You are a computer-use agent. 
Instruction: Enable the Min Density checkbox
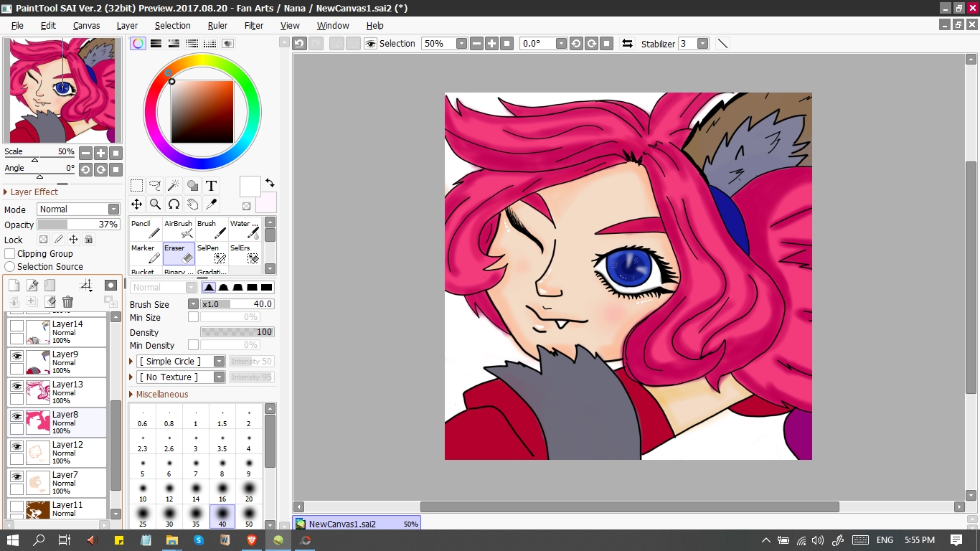tap(193, 345)
